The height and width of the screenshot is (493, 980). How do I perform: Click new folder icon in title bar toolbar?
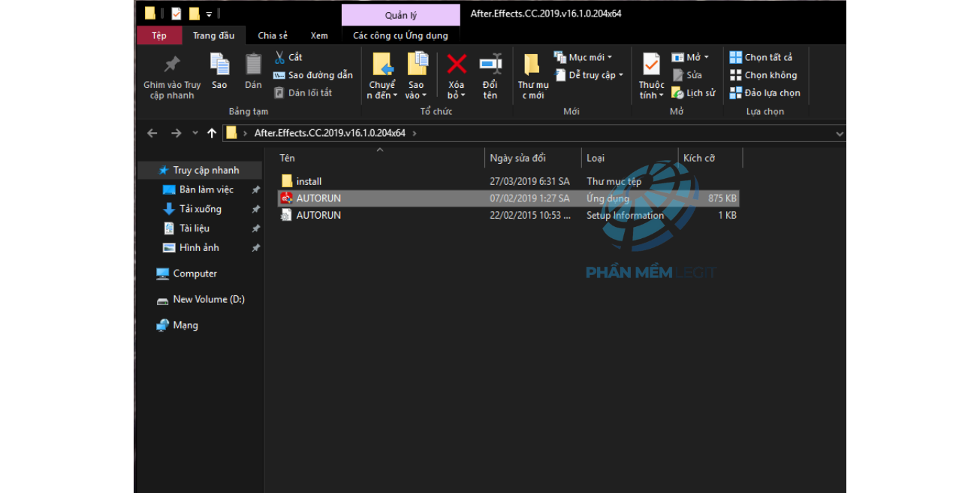tap(194, 14)
